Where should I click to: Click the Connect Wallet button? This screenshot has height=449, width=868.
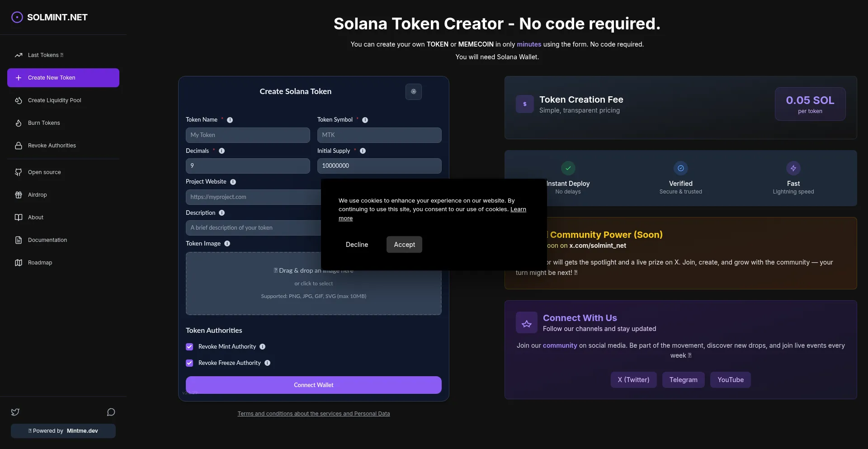click(x=313, y=385)
